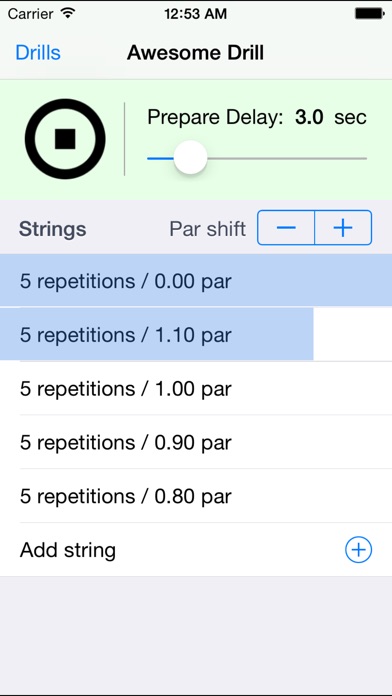Screen dimensions: 392x696
Task: Tap the 3.0 delay value
Action: point(309,118)
